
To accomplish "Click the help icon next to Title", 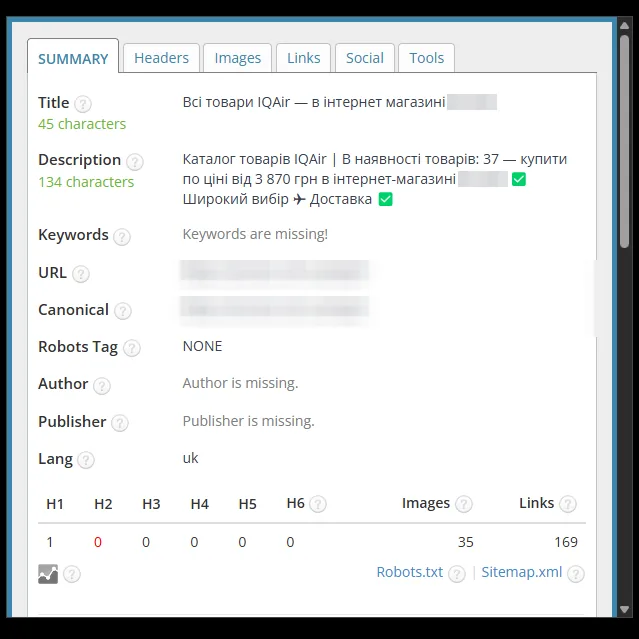I will pyautogui.click(x=83, y=104).
